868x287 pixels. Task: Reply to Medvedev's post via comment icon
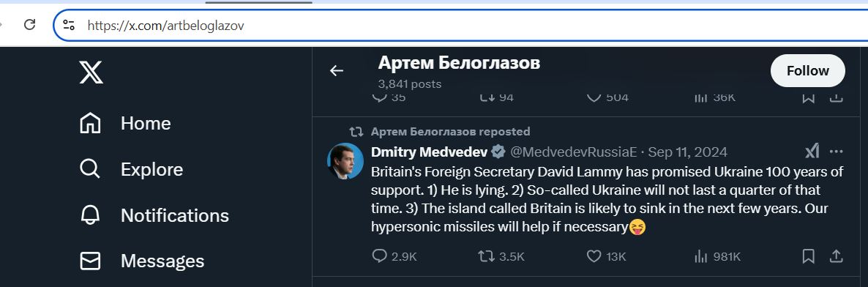379,256
